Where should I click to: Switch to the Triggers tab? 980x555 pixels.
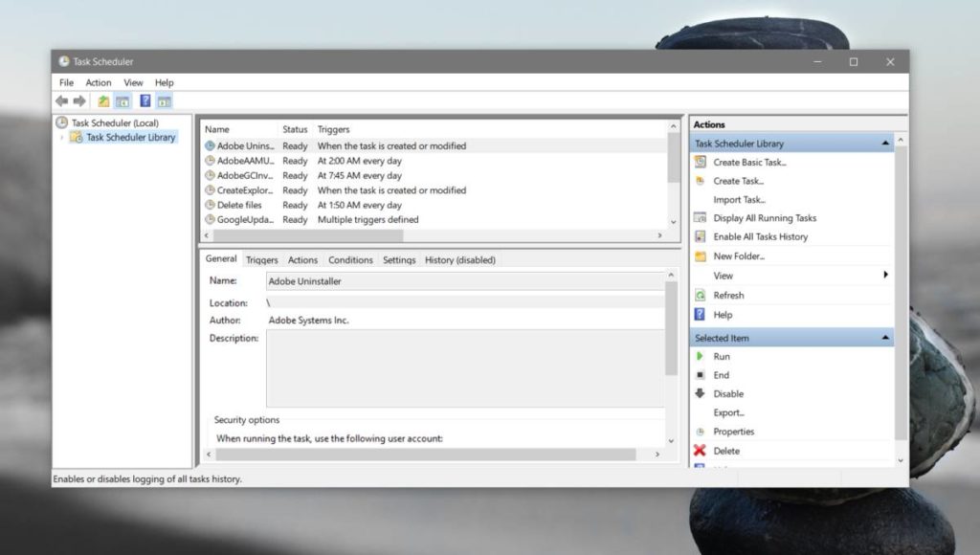click(262, 259)
